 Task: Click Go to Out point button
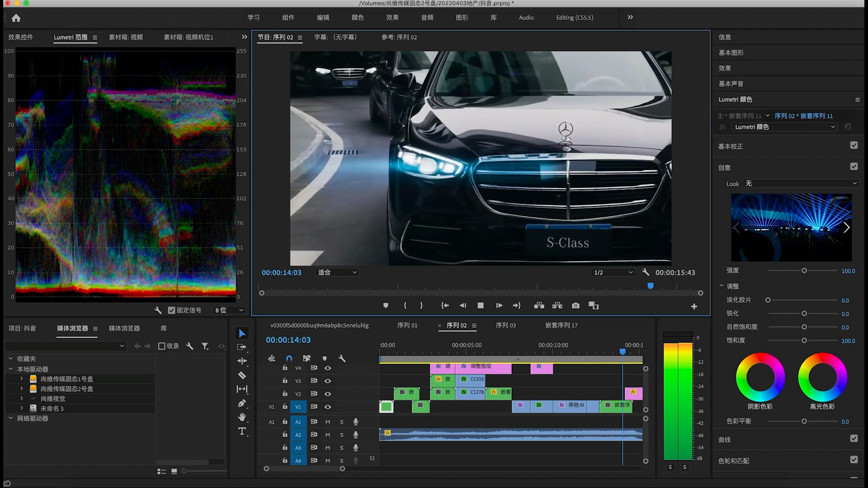point(517,306)
